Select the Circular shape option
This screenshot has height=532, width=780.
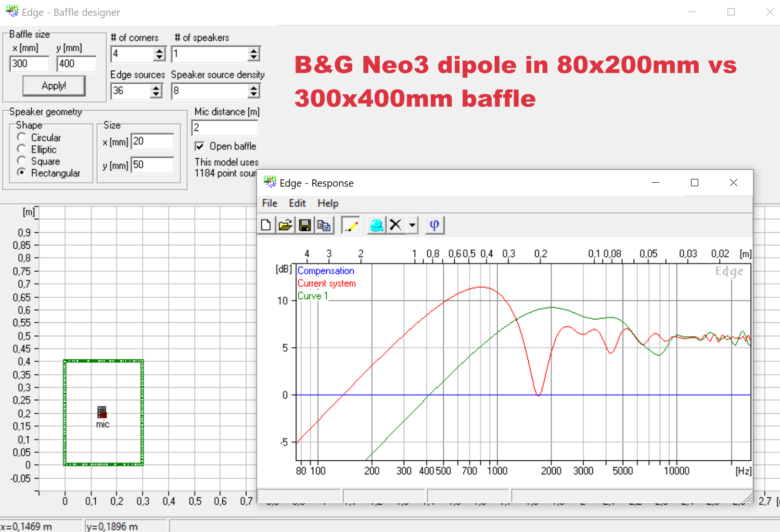21,138
